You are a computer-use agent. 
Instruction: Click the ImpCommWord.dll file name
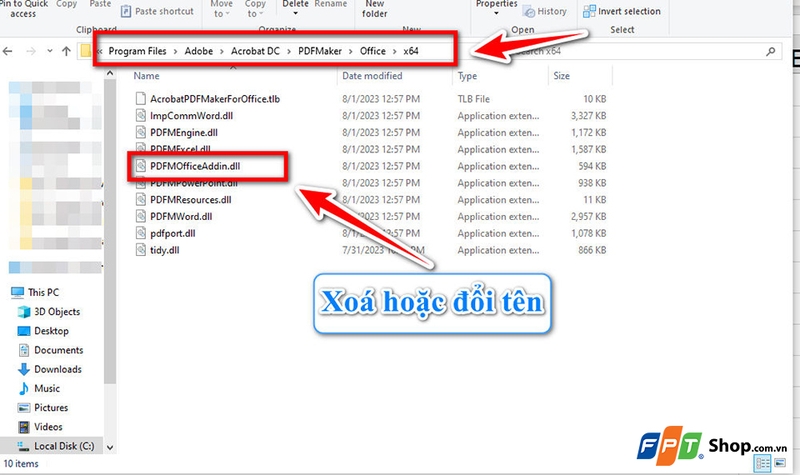tap(191, 116)
